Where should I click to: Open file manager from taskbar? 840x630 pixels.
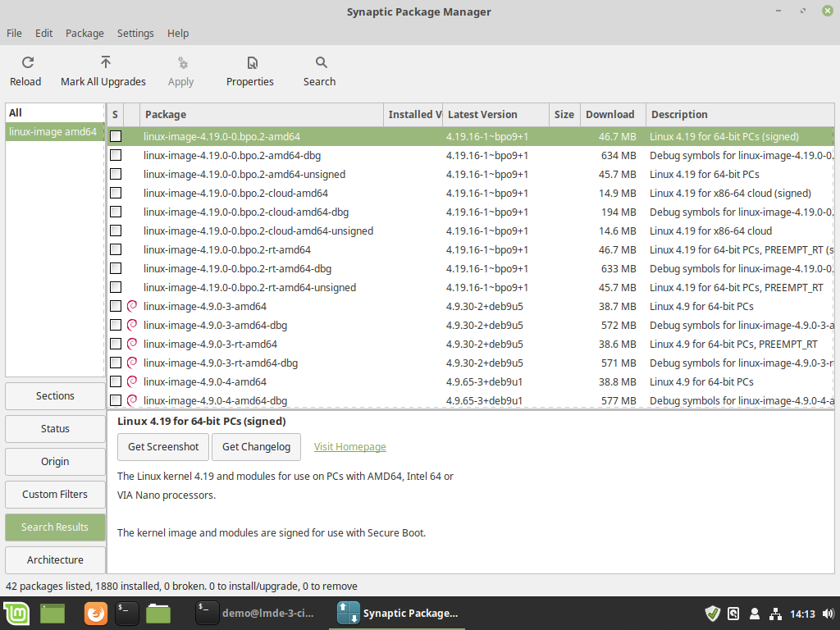point(158,614)
